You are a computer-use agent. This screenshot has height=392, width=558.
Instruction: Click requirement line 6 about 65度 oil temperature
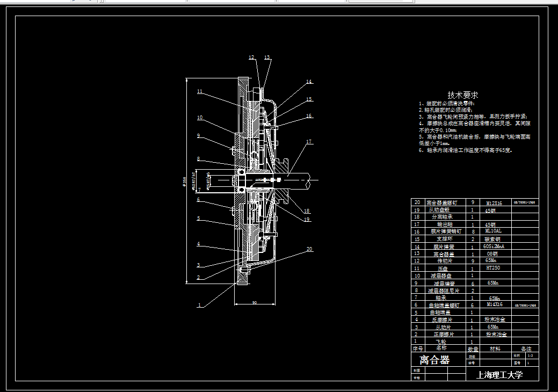pos(466,150)
